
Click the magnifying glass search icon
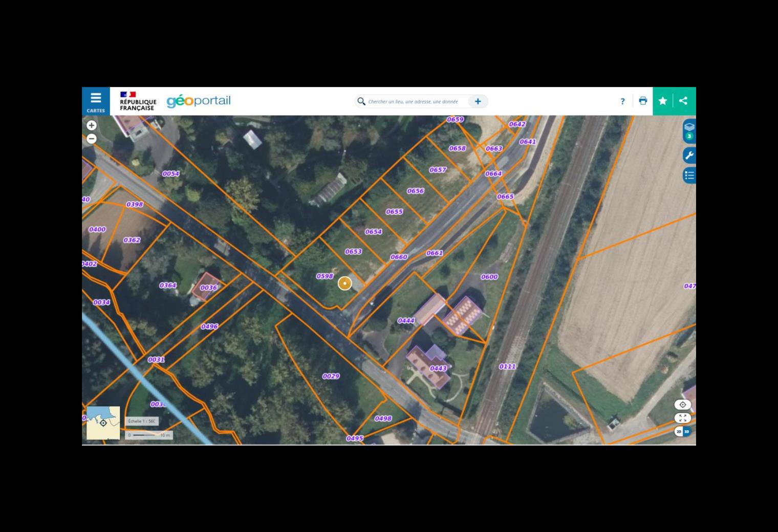tap(361, 102)
